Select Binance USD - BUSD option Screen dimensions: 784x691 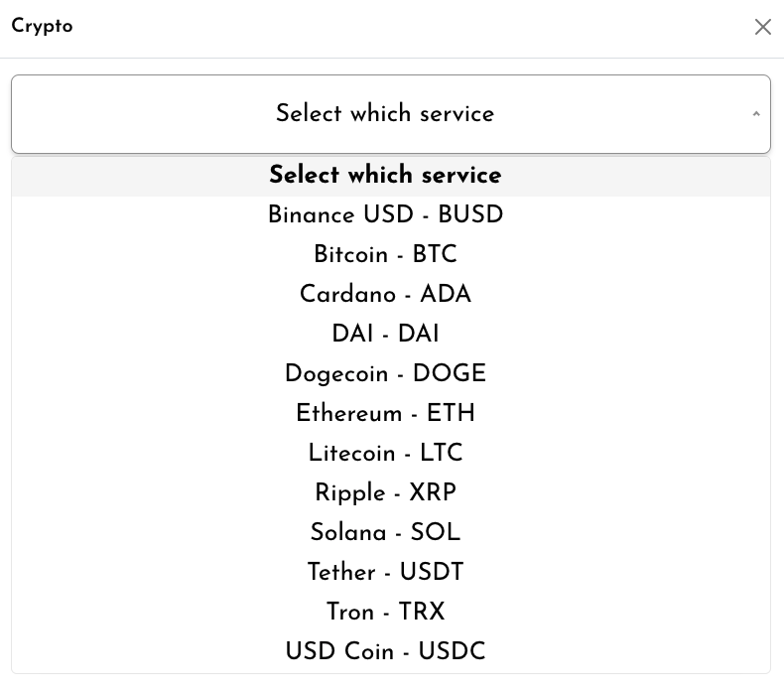coord(385,215)
